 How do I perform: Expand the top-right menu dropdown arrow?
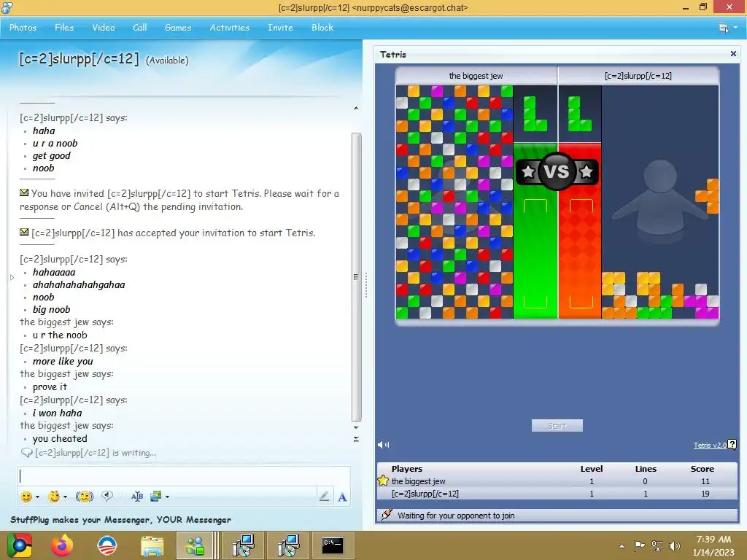point(735,28)
